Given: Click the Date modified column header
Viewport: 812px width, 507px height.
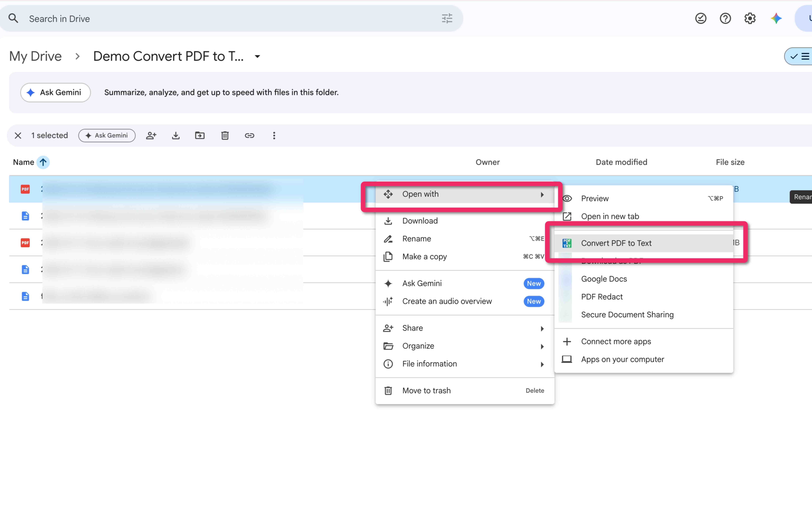Looking at the screenshot, I should (621, 162).
